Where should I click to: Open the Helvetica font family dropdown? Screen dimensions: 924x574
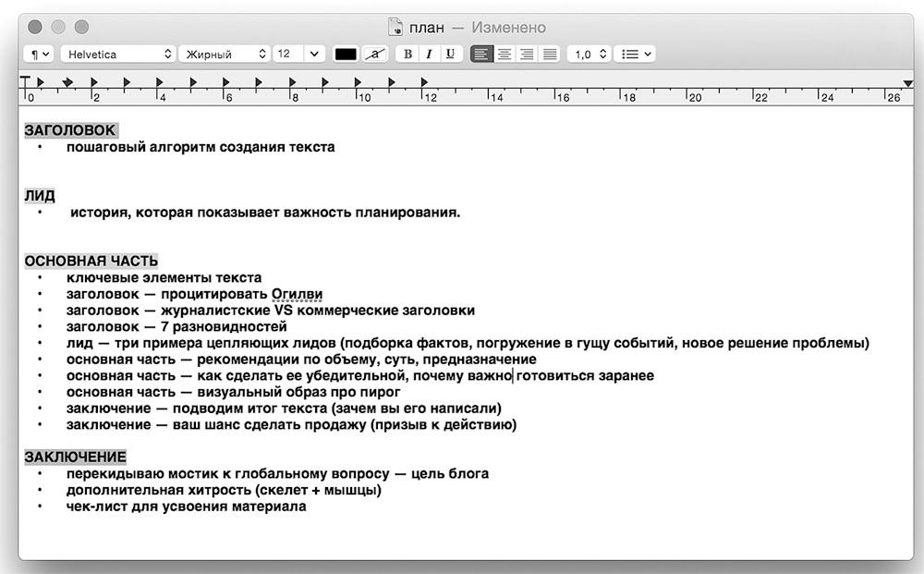click(117, 55)
